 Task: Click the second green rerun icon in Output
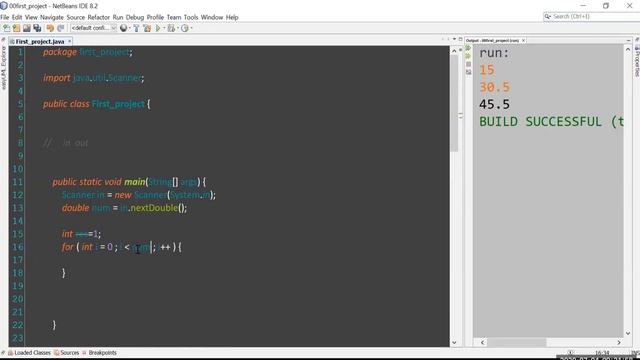(468, 56)
